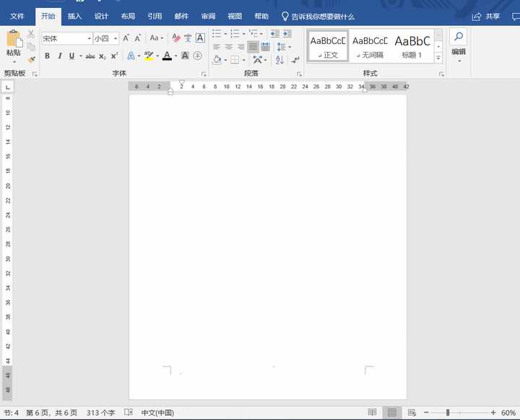Decrease paragraph indent

coord(275,33)
